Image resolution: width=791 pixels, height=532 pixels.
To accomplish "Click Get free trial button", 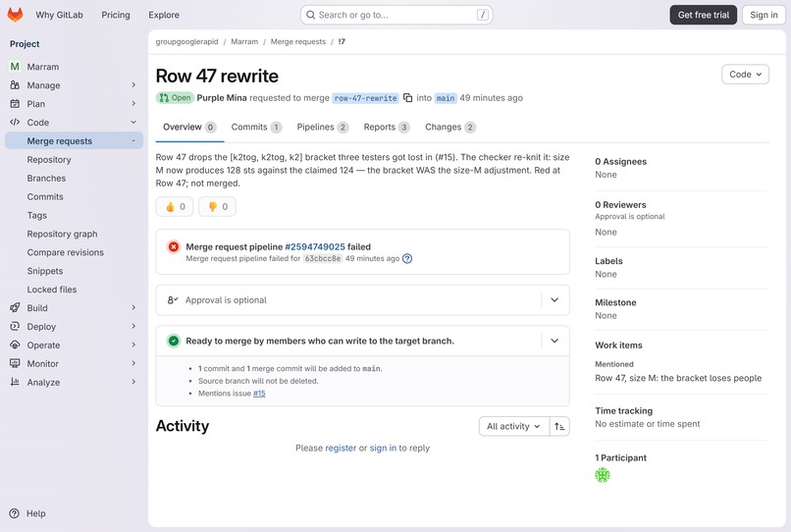I will (704, 15).
